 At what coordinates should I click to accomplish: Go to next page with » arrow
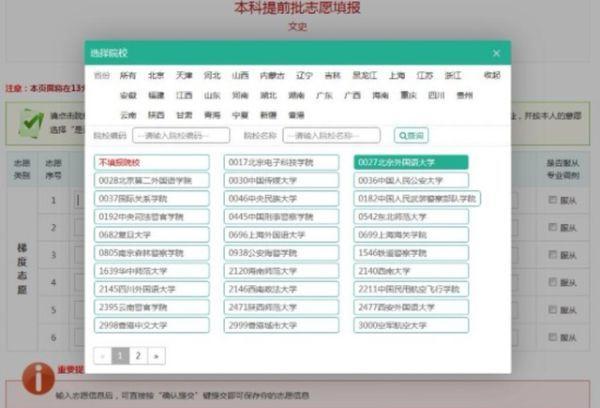click(156, 356)
